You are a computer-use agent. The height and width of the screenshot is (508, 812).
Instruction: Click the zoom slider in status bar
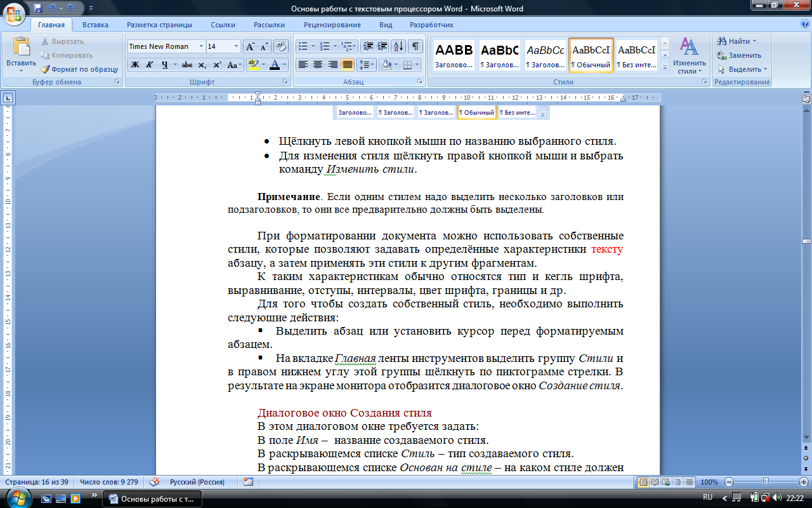pyautogui.click(x=766, y=482)
